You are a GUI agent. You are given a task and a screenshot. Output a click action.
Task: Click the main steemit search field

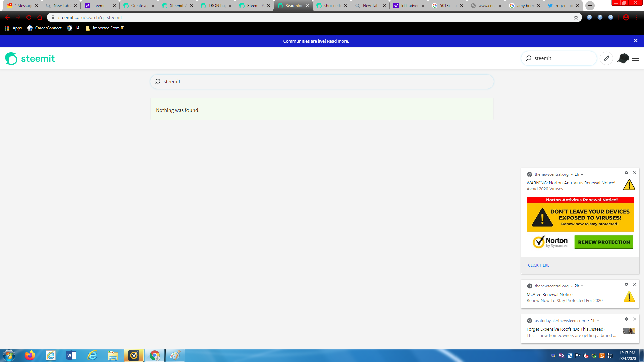[322, 82]
